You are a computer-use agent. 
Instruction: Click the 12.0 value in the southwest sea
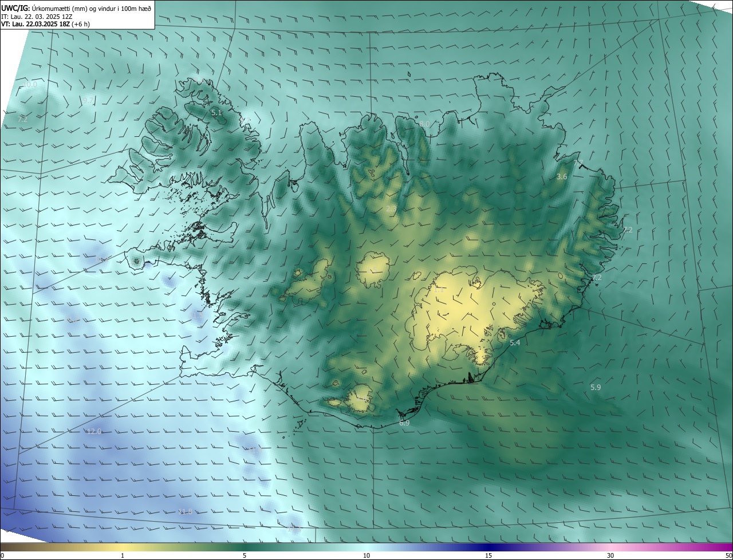tap(94, 431)
